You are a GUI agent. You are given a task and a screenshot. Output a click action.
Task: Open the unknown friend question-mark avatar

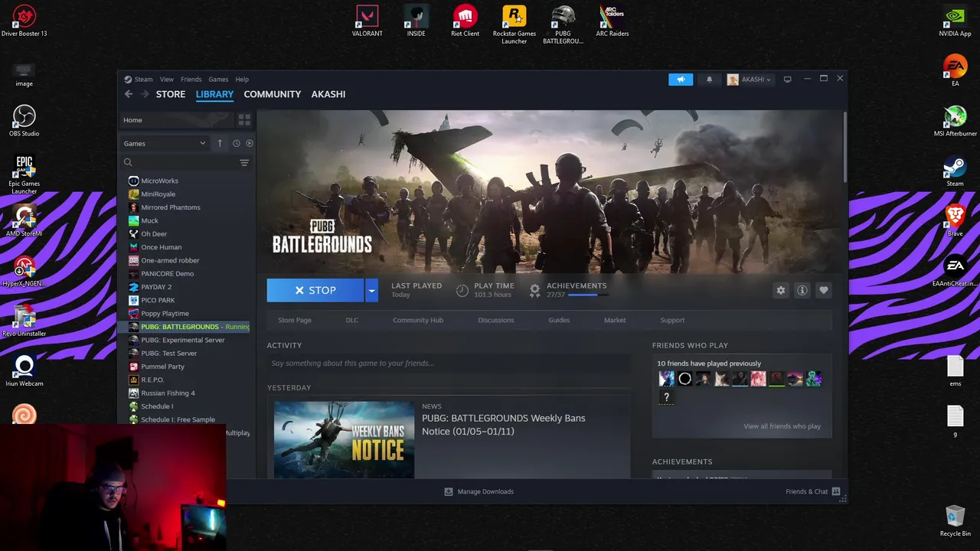coord(666,397)
